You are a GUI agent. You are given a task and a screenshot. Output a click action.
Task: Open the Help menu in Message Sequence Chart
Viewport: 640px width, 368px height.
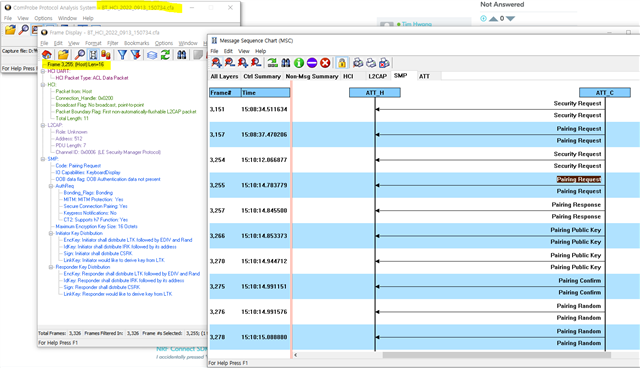click(x=260, y=51)
